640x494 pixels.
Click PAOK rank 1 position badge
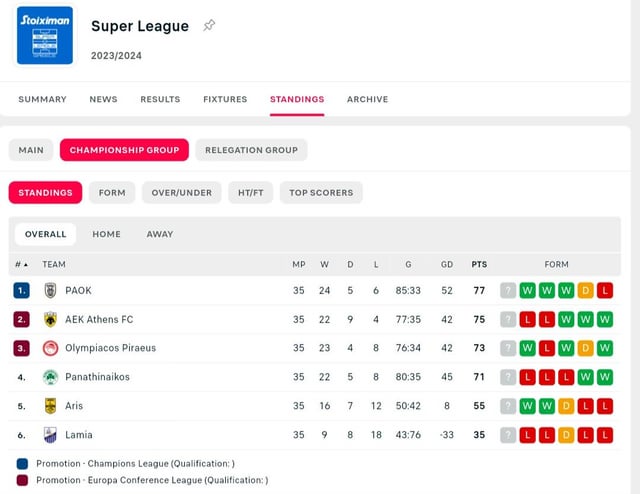point(21,291)
